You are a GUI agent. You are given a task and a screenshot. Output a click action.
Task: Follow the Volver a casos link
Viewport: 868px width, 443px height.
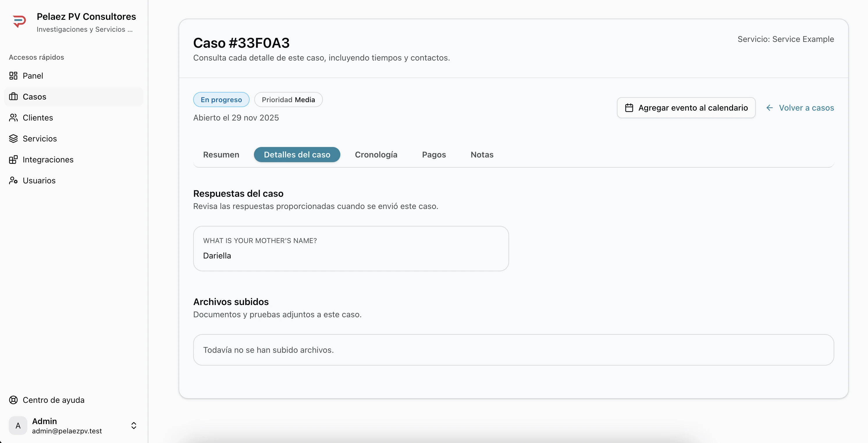click(806, 108)
